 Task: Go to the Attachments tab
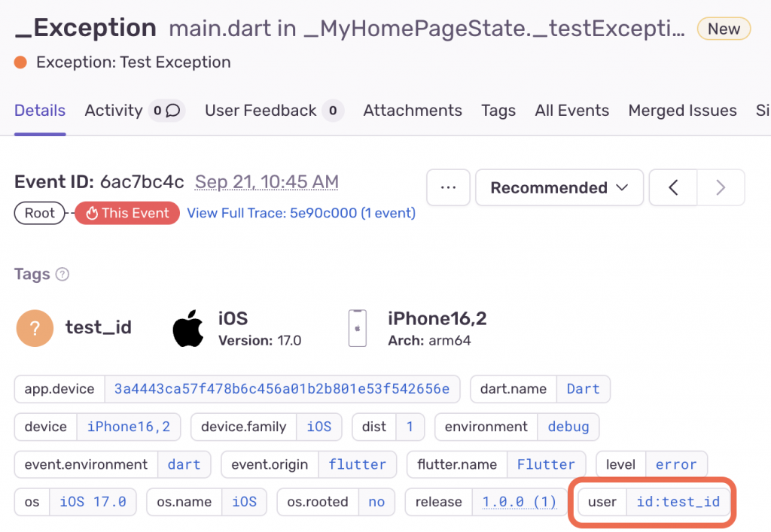coord(413,111)
